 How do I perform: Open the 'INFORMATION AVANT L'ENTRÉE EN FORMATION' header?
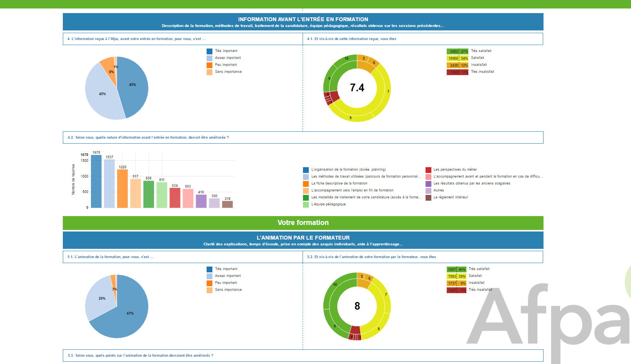(303, 22)
